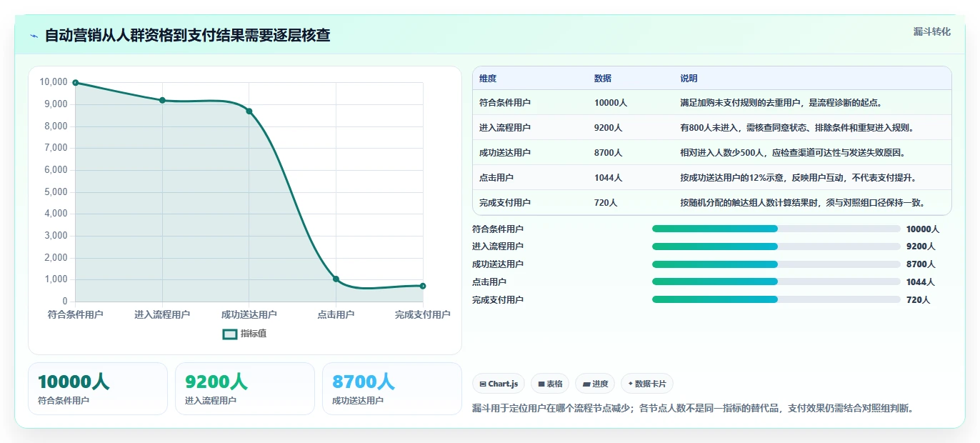Click the 符合条件用户 progress bar

776,229
